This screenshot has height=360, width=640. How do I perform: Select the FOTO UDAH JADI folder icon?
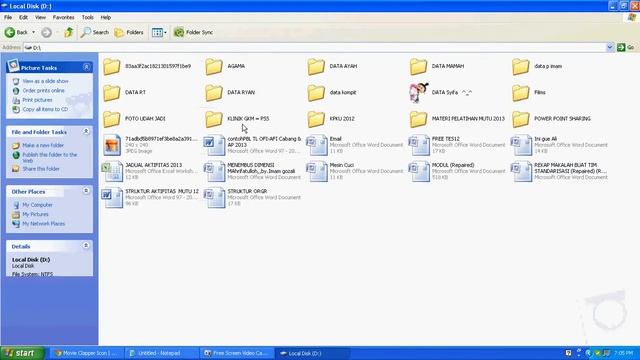(111, 119)
